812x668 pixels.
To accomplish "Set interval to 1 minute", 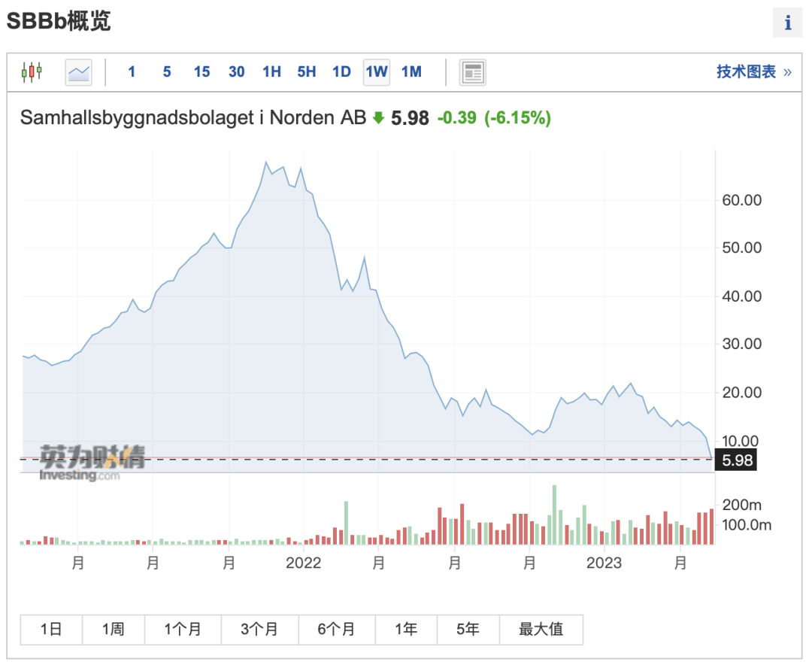I will click(132, 72).
